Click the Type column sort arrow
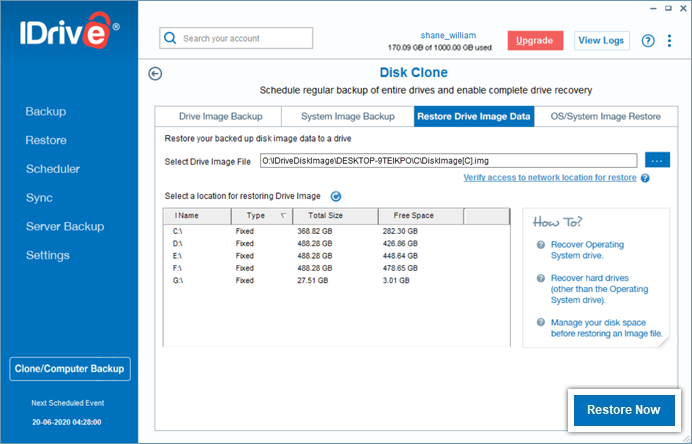Screen dimensions: 692x444 tap(283, 215)
